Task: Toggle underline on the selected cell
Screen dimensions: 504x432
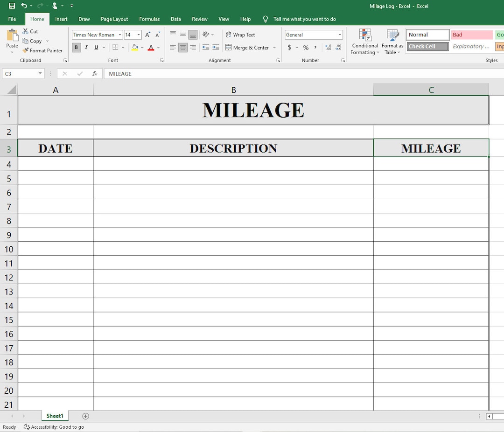Action: pyautogui.click(x=96, y=48)
